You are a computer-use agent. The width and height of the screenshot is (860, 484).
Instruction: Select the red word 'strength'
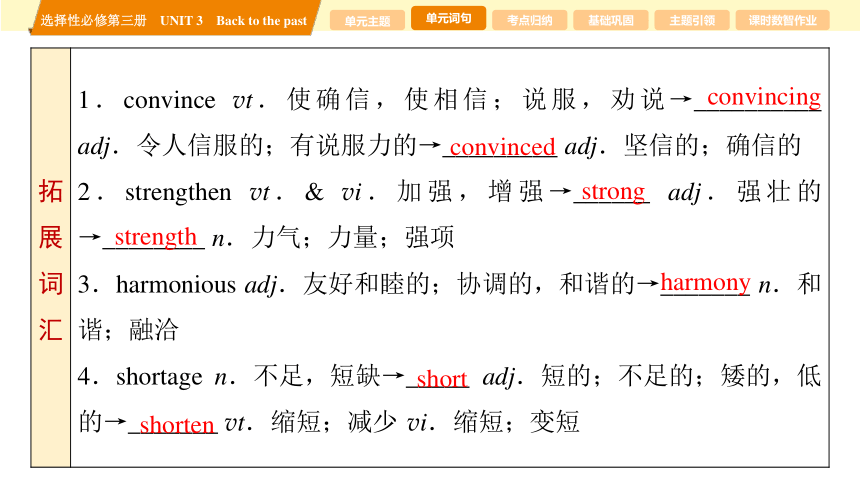click(x=155, y=237)
